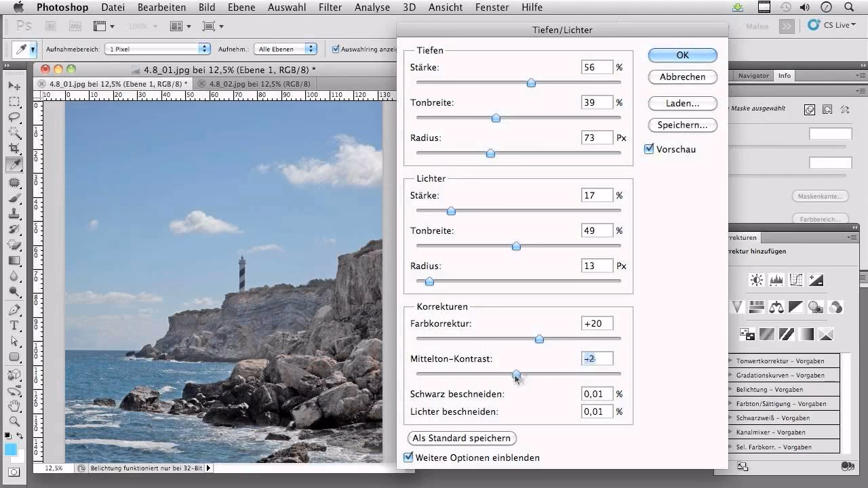The image size is (868, 488).
Task: Confirm the dialog with OK
Action: (682, 55)
